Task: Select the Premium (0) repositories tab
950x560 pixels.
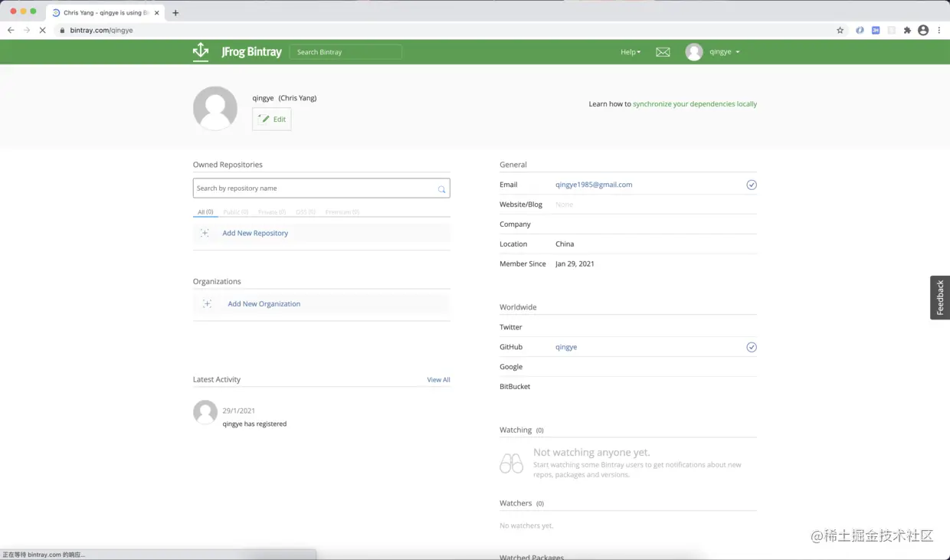Action: coord(342,212)
